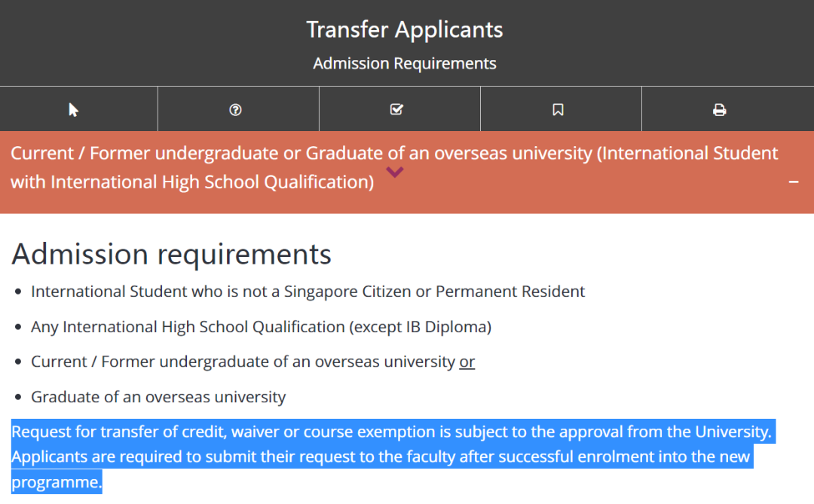
Task: Click the bookmark icon tab
Action: (558, 109)
